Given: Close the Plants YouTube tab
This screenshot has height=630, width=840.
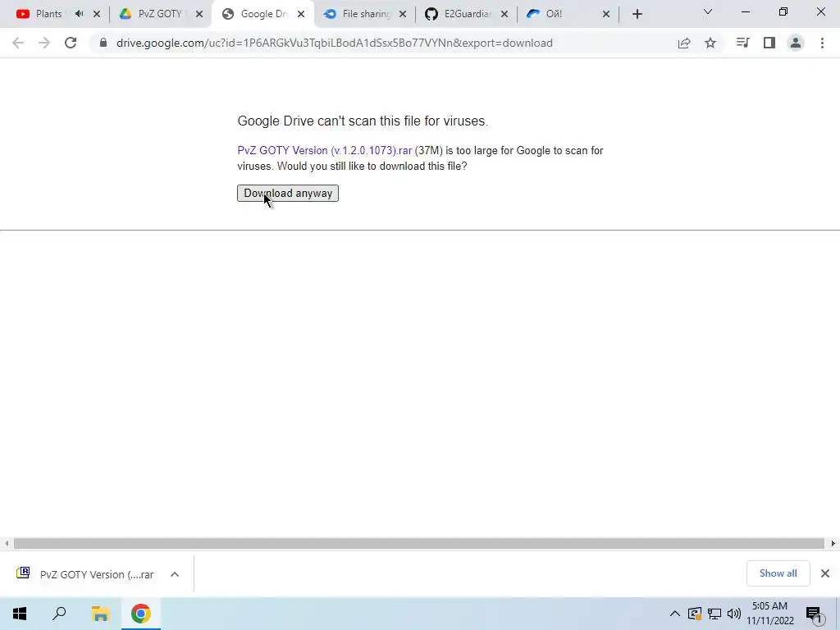Looking at the screenshot, I should tap(97, 14).
